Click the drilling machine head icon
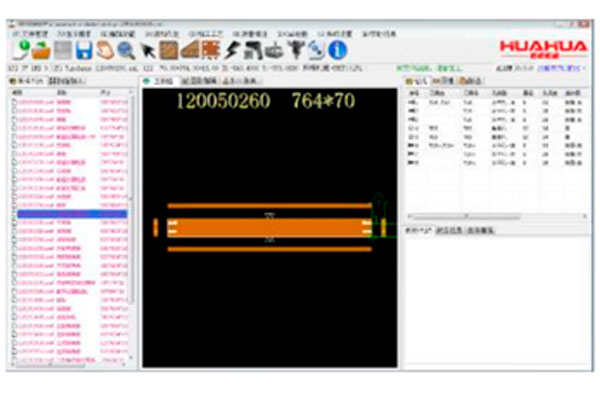Image resolution: width=600 pixels, height=400 pixels. (253, 51)
